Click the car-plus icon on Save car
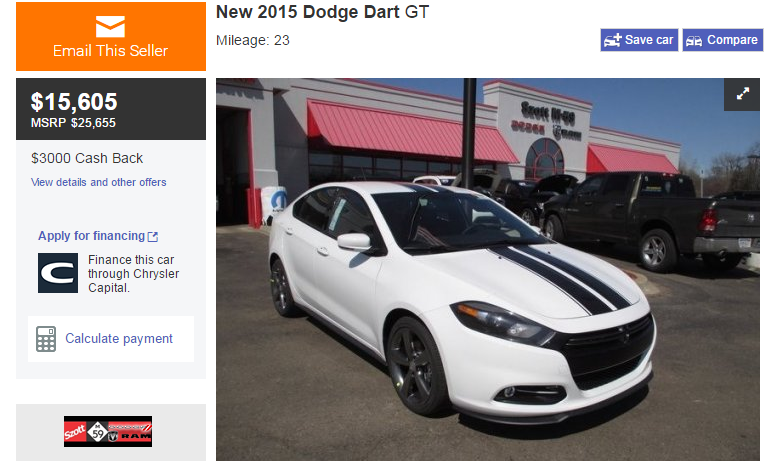Image resolution: width=766 pixels, height=461 pixels. coord(612,40)
